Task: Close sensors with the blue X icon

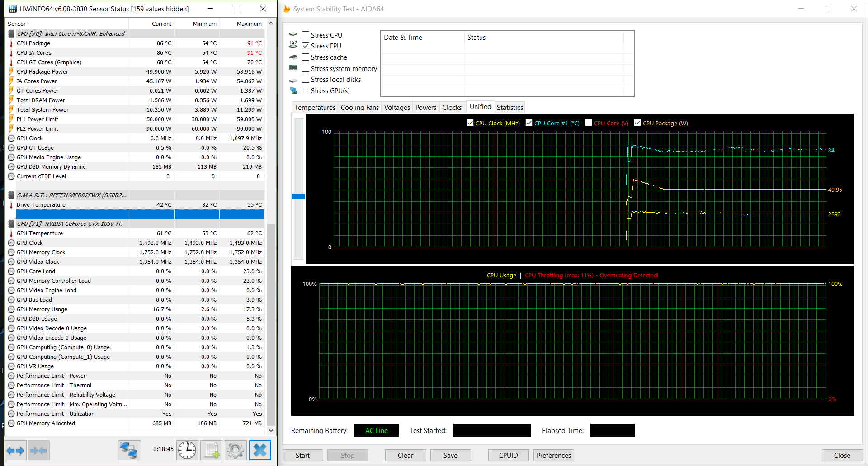Action: coord(260,450)
